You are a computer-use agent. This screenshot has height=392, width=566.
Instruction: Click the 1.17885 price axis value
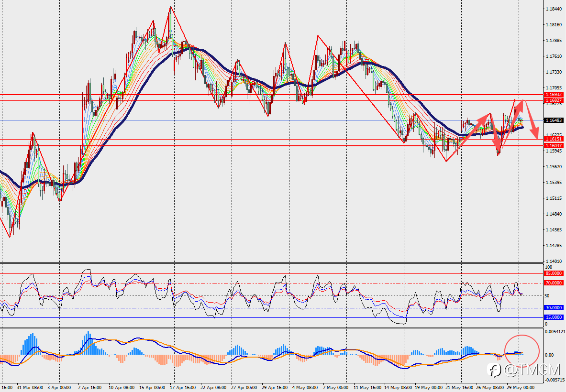(554, 40)
